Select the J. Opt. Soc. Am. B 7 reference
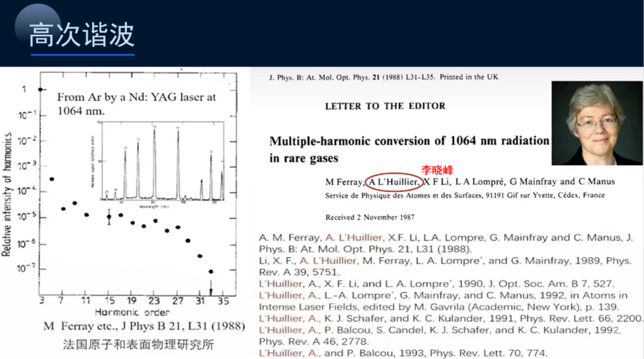 point(436,284)
